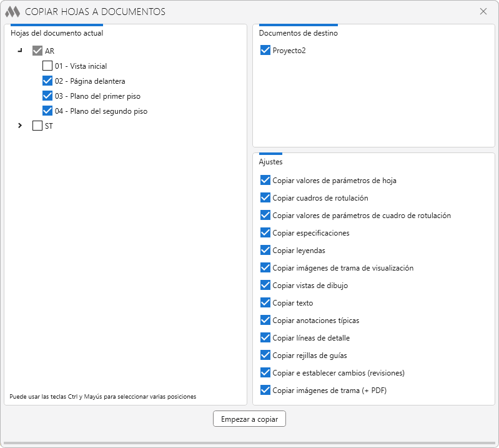Close the Copiar Hojas a Documentos dialog
The height and width of the screenshot is (448, 499).
tap(483, 11)
